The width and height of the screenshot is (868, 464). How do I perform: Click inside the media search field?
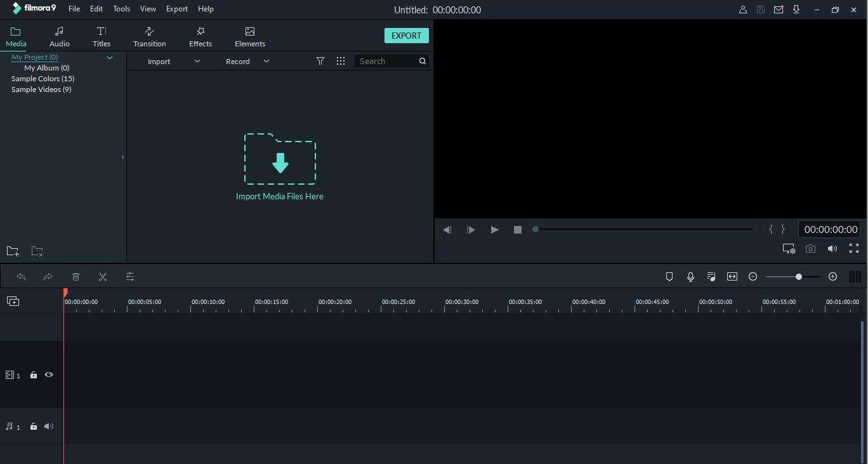[x=387, y=61]
